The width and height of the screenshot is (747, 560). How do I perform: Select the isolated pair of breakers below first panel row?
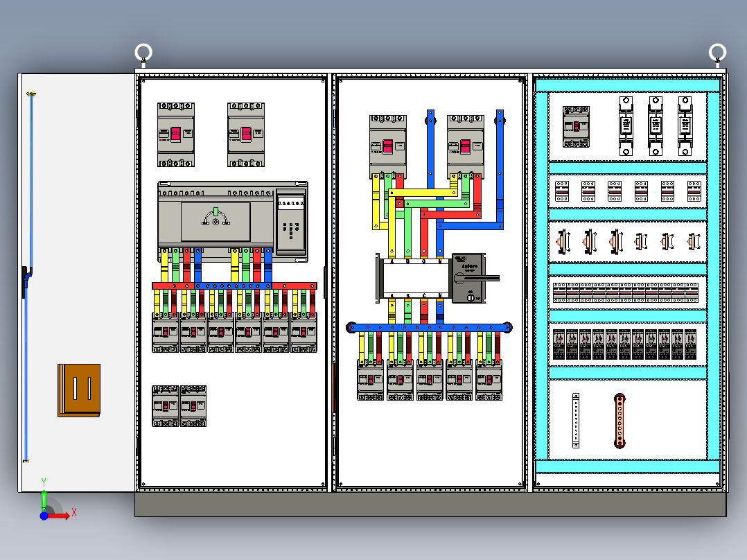[x=179, y=406]
